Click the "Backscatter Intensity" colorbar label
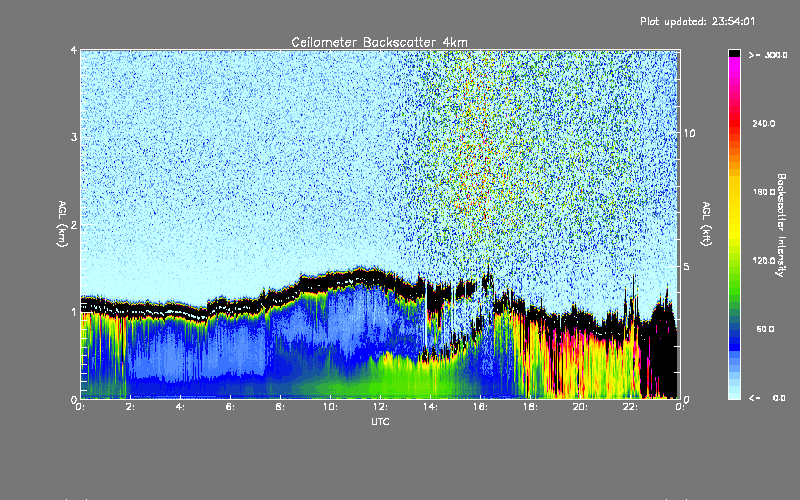 [x=781, y=225]
